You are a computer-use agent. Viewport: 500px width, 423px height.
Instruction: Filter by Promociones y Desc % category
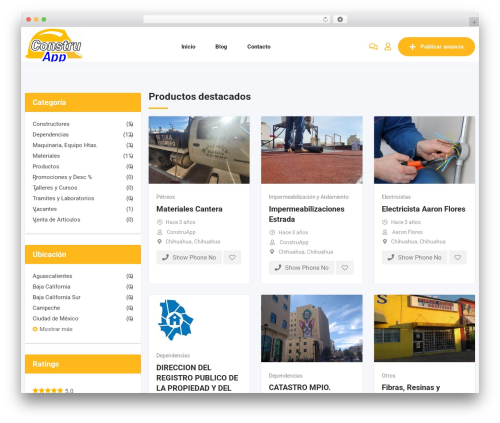[62, 177]
